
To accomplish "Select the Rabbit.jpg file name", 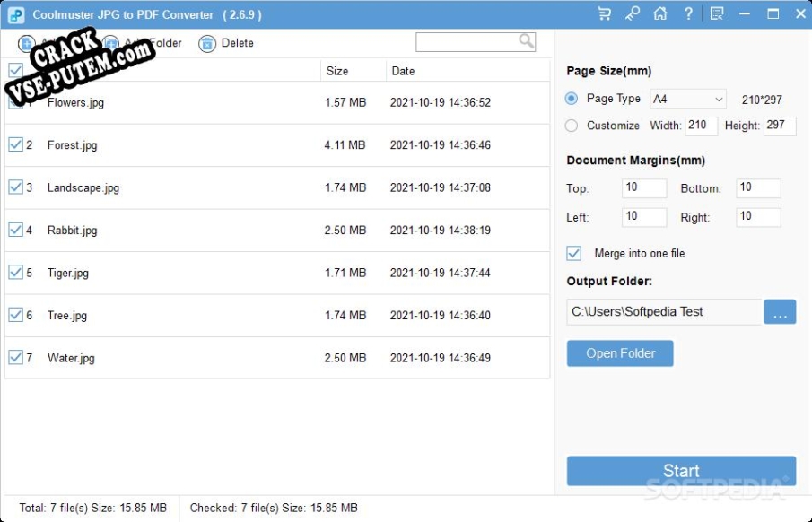I will pyautogui.click(x=72, y=230).
